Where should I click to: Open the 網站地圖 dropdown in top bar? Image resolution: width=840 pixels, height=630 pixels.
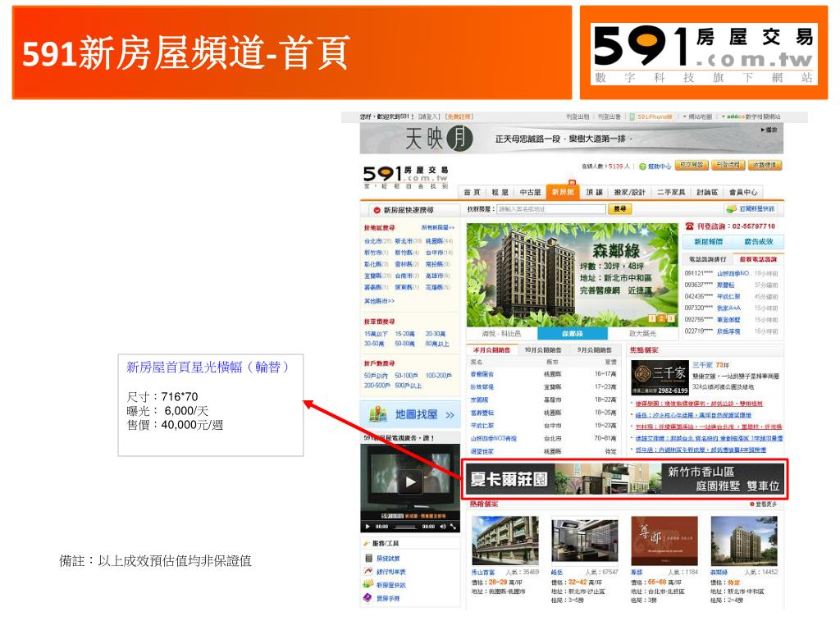(697, 116)
